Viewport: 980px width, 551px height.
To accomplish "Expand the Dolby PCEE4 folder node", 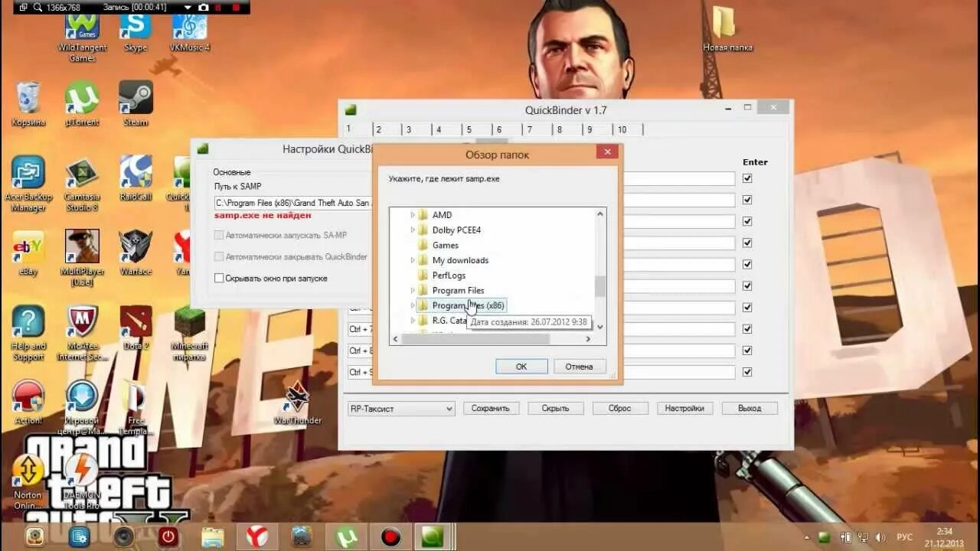I will 413,230.
